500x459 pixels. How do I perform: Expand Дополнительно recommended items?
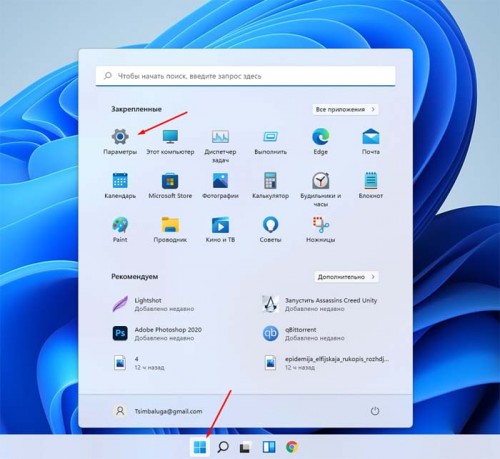346,277
